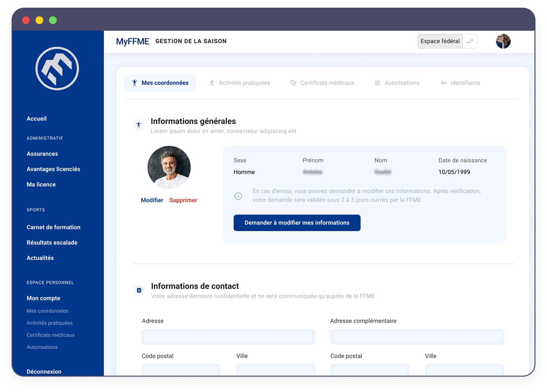The image size is (547, 392).
Task: Click Supprimer to remove profile photo
Action: tap(183, 200)
